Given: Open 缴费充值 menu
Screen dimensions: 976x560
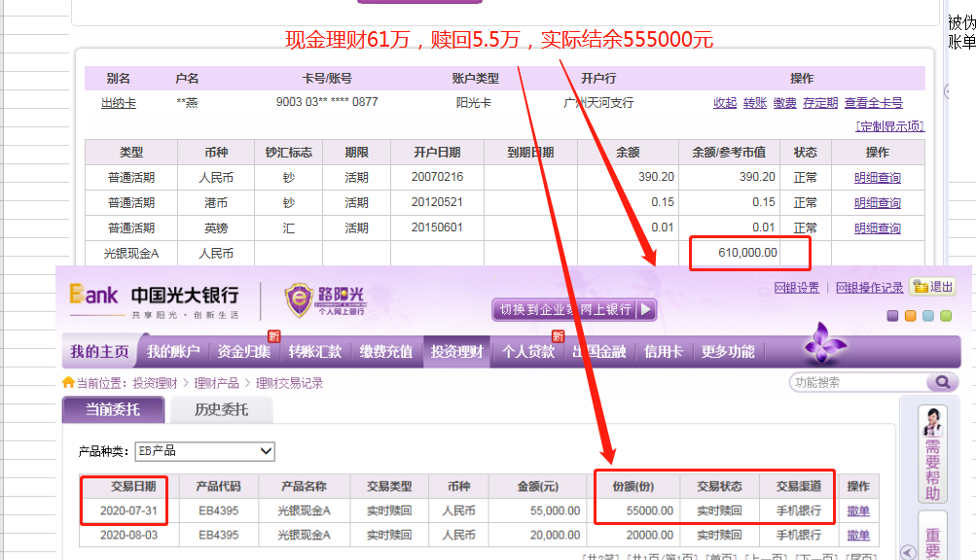Looking at the screenshot, I should [386, 352].
